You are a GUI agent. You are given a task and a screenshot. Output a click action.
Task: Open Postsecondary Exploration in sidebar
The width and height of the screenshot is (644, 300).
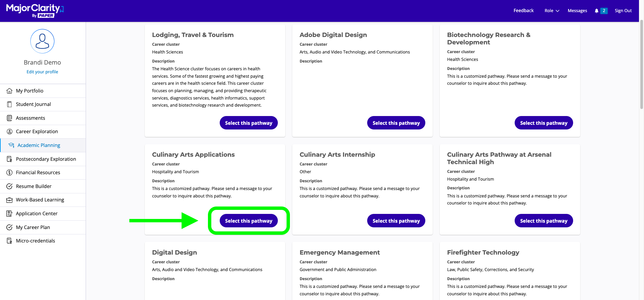46,159
